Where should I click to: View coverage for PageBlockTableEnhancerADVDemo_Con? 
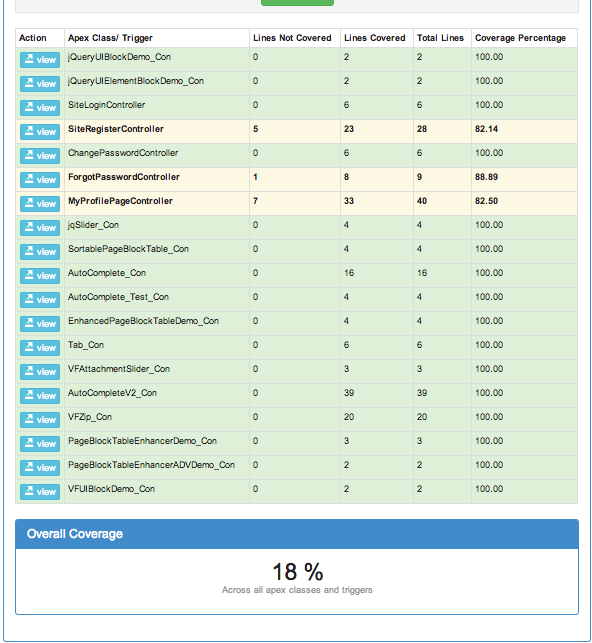[40, 467]
